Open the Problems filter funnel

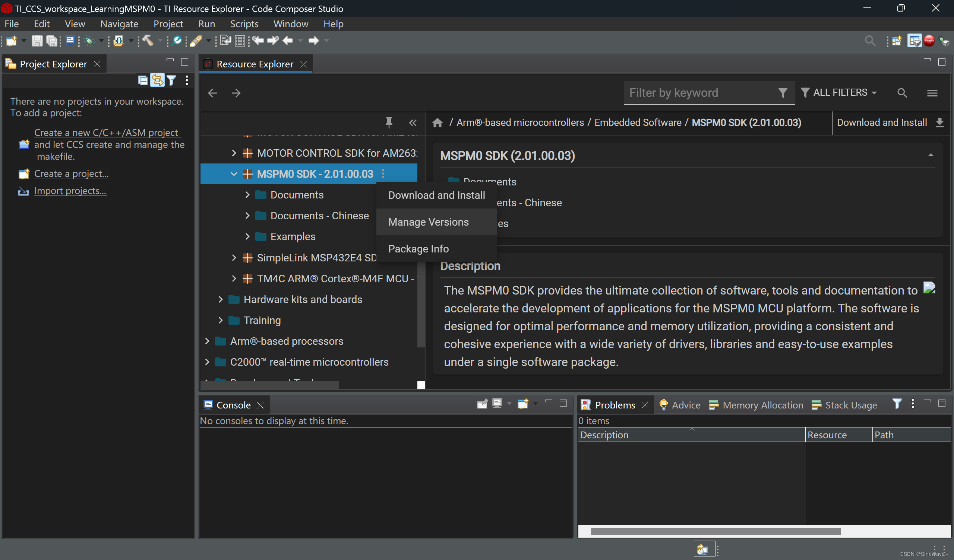click(x=897, y=404)
